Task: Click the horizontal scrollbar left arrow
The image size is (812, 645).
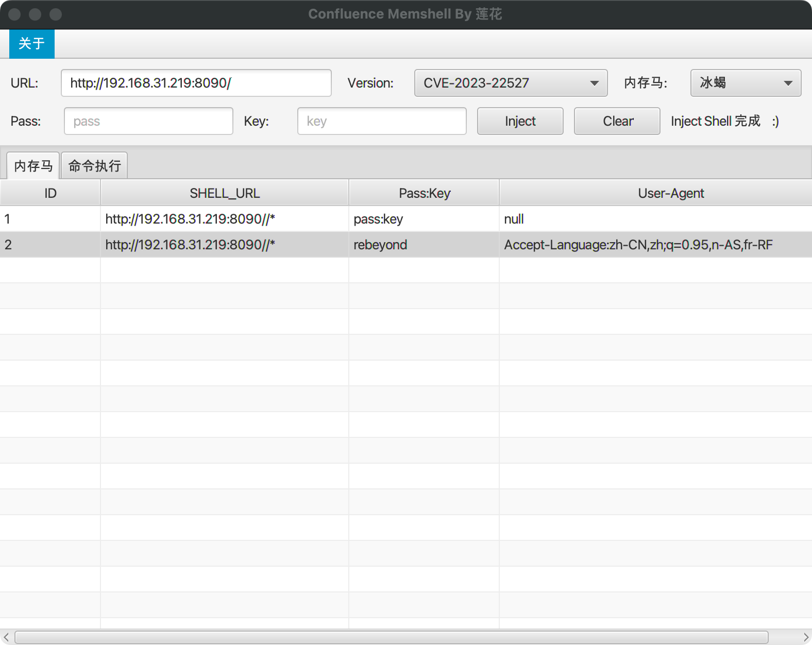Action: click(x=6, y=637)
